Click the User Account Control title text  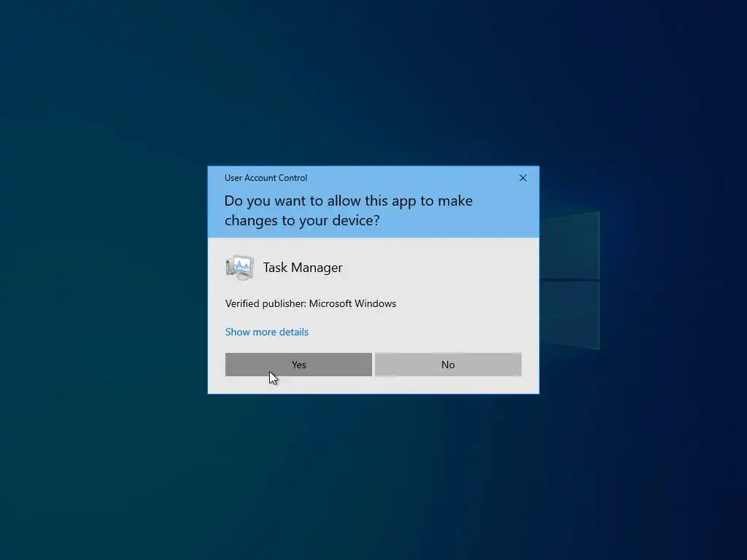click(266, 178)
